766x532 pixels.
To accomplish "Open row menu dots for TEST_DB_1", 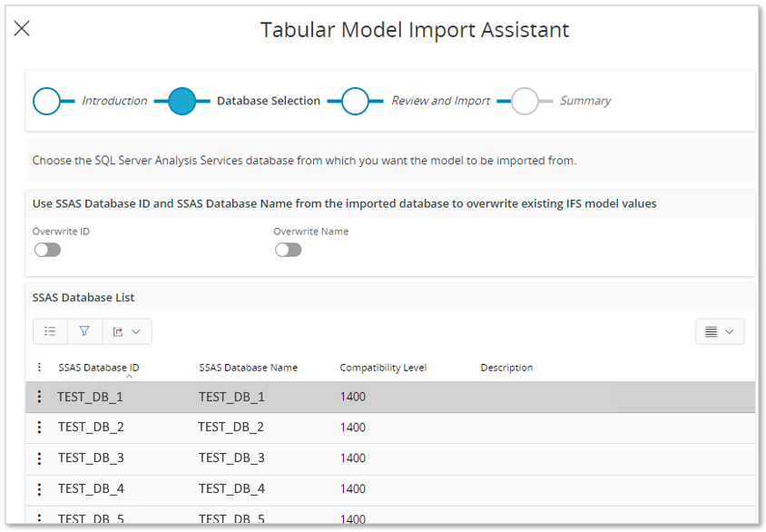I will point(39,397).
